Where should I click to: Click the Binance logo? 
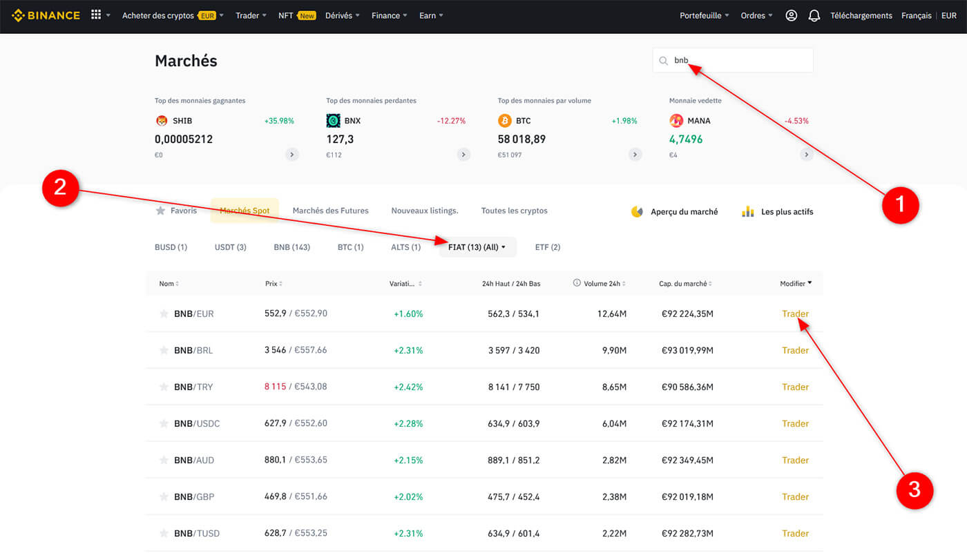tap(46, 15)
